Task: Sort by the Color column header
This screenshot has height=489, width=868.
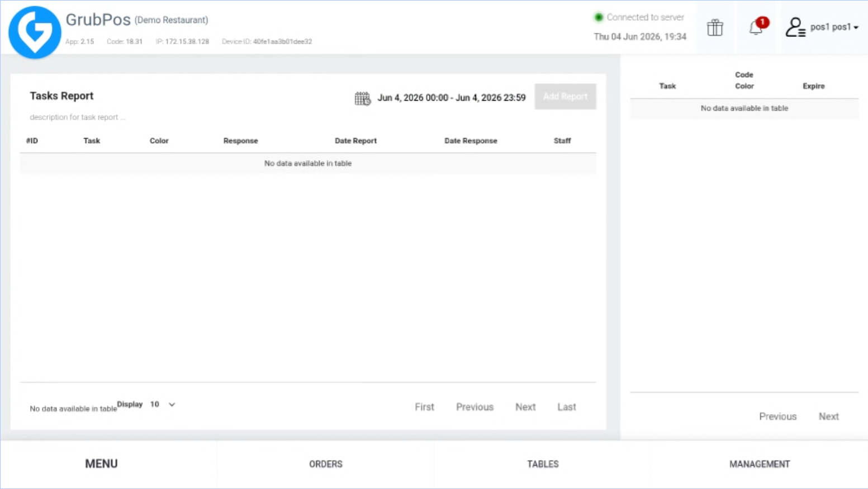Action: pyautogui.click(x=159, y=141)
